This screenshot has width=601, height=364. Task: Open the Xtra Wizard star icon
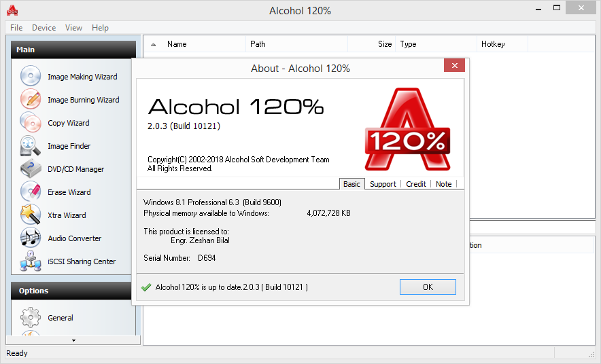(31, 215)
